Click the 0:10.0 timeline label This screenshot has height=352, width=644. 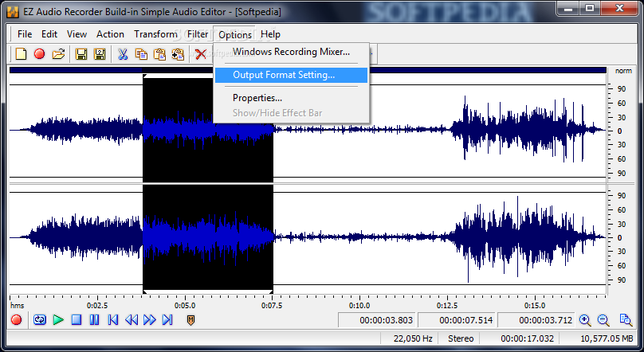(359, 306)
